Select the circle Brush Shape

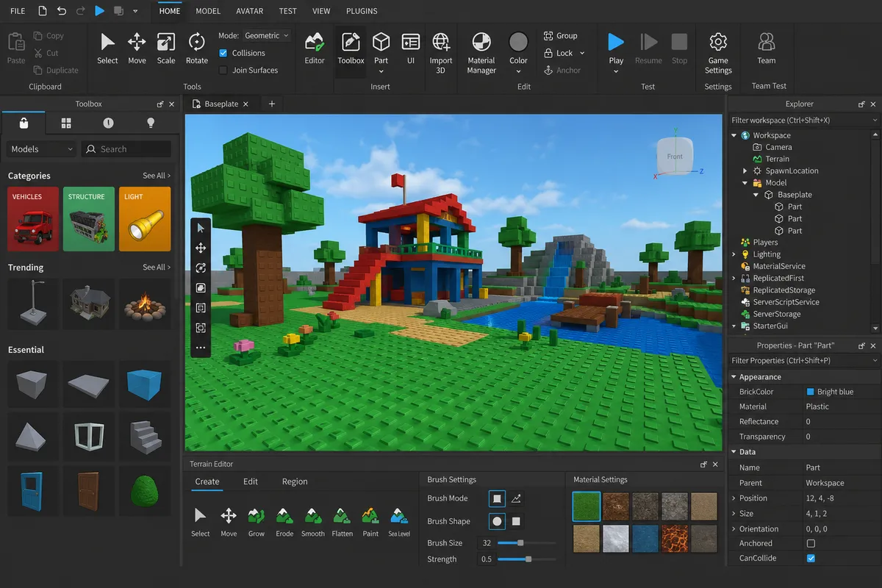(497, 521)
